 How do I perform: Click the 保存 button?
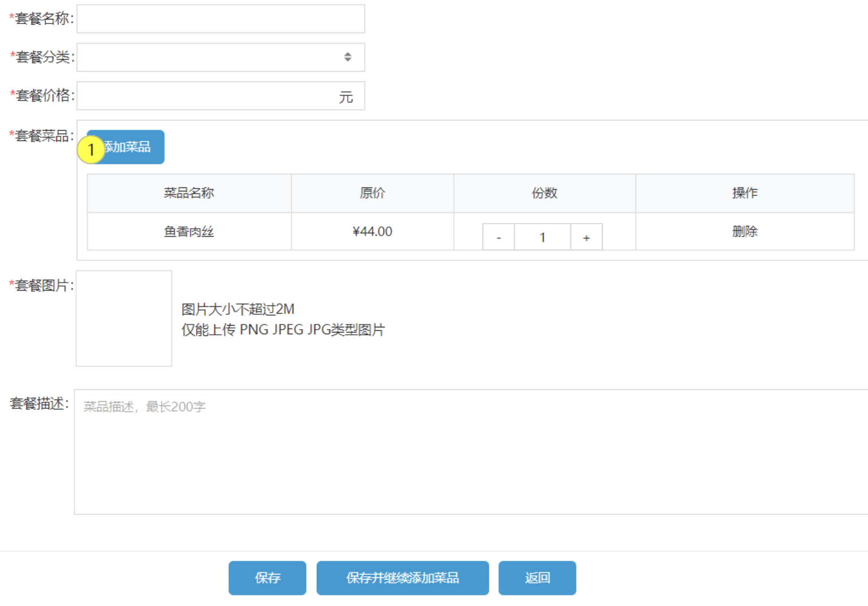(x=267, y=578)
